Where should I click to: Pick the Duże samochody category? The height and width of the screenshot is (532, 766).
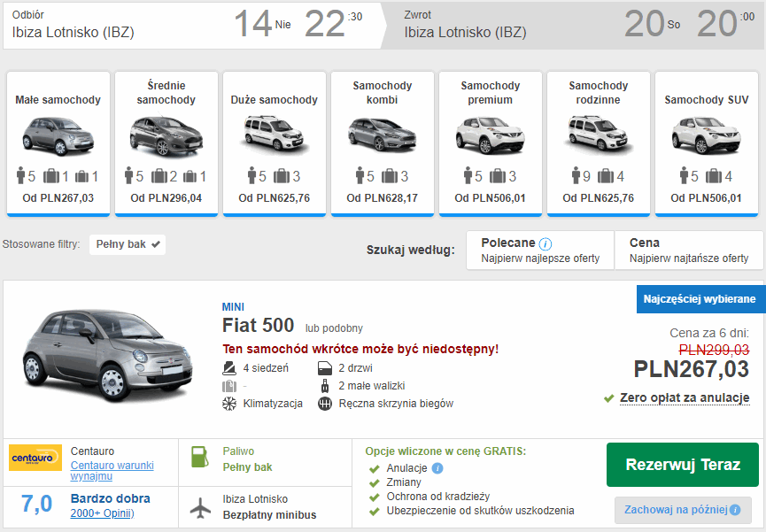pos(275,143)
